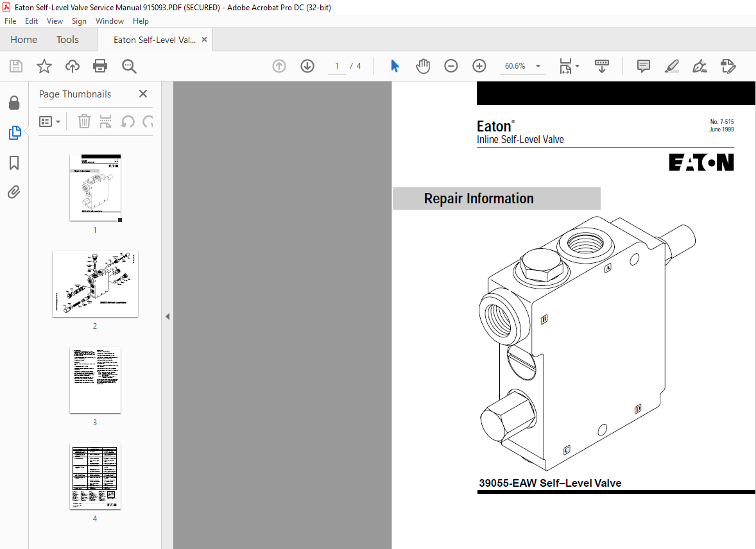Open the read mode keyboard icon

[602, 66]
